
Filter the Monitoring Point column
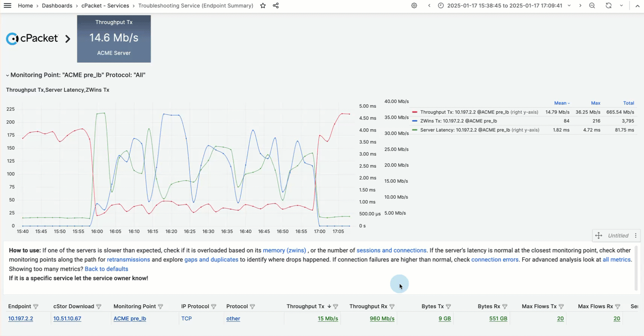click(160, 307)
